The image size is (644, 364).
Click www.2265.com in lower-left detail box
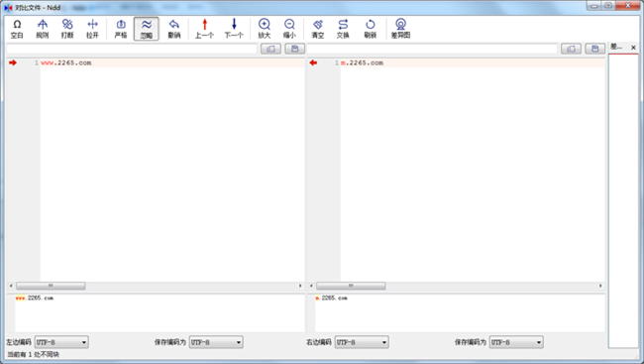coord(35,299)
